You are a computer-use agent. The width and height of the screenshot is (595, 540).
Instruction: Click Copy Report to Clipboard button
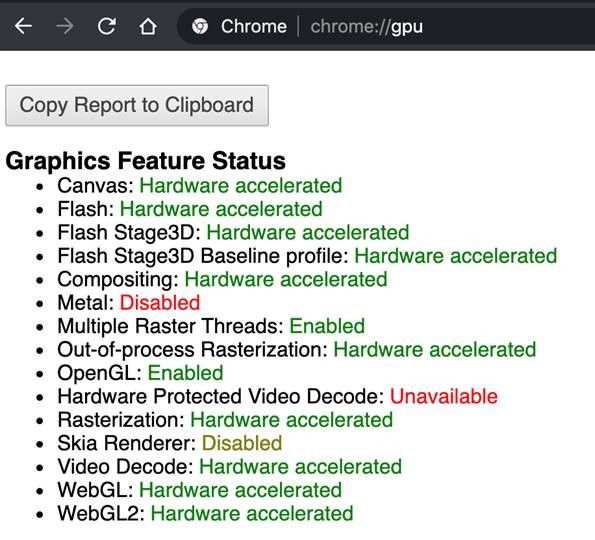[137, 105]
